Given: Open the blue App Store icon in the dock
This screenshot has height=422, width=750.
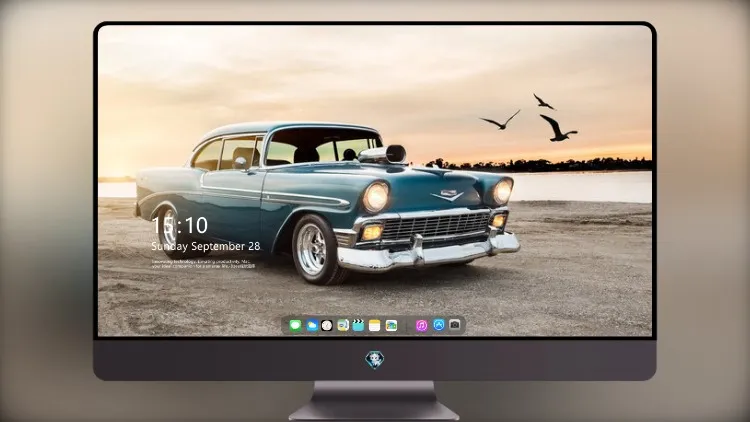Looking at the screenshot, I should coord(439,325).
